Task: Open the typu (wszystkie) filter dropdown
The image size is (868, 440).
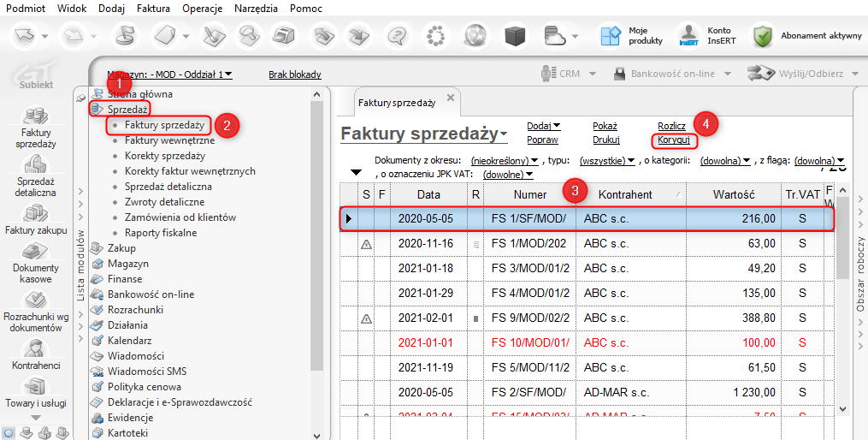Action: pyautogui.click(x=605, y=160)
